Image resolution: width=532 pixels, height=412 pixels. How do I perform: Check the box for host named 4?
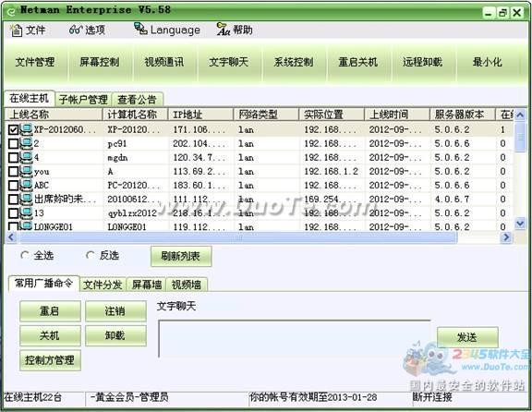point(13,157)
